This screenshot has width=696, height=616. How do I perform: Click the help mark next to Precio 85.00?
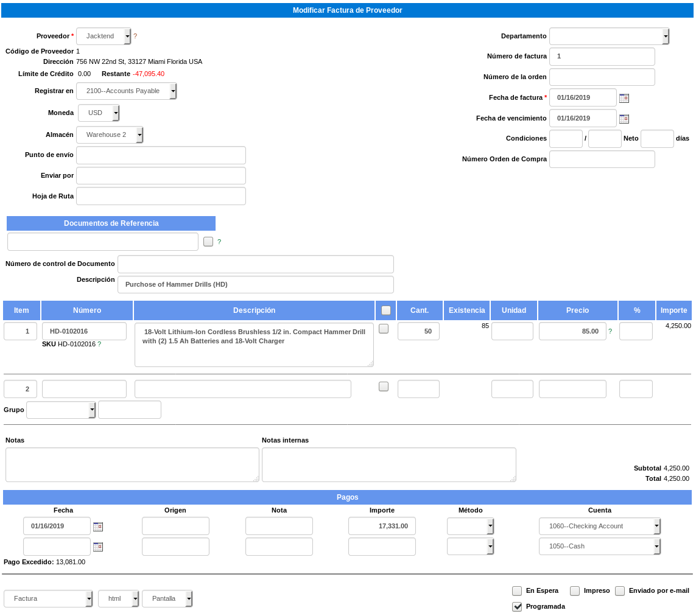point(610,331)
